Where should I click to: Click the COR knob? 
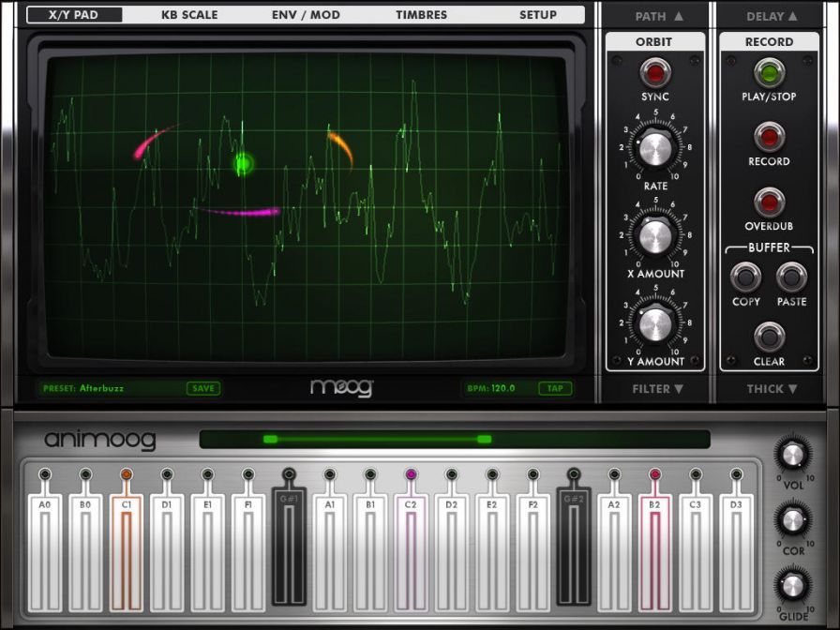[x=792, y=517]
